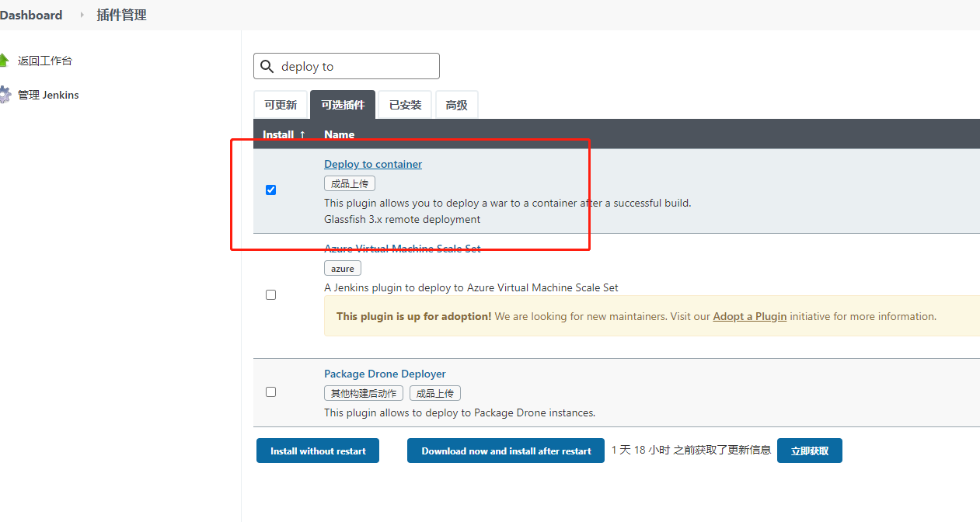
Task: Go to 返回工作台 in sidebar
Action: tap(45, 61)
